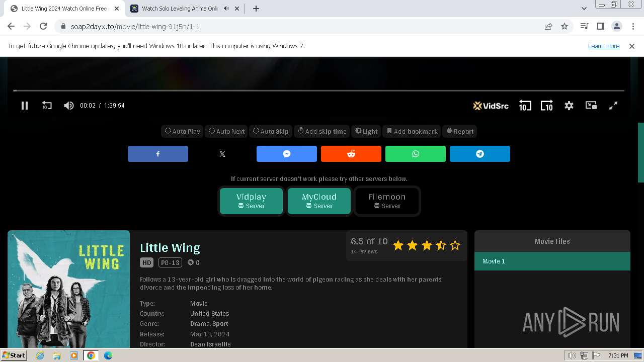This screenshot has height=362, width=644.
Task: Bookmark this page with star icon
Action: [x=565, y=27]
